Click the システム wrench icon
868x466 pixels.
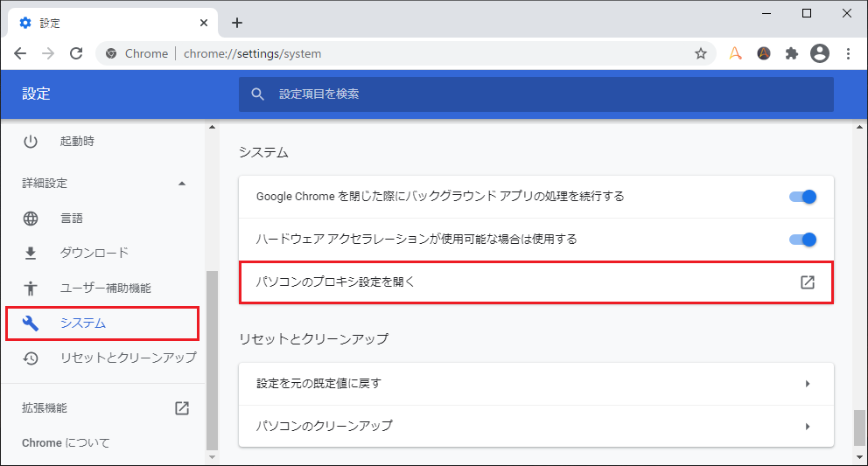[x=31, y=323]
